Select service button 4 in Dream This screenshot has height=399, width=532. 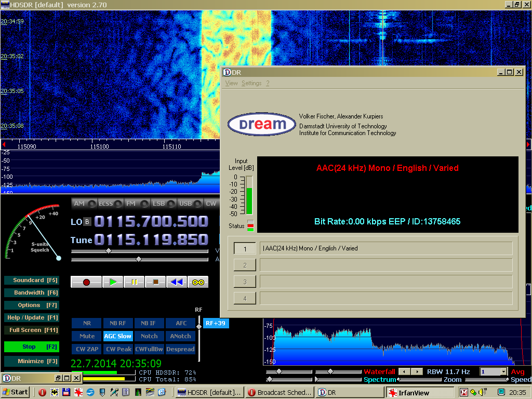tap(245, 299)
